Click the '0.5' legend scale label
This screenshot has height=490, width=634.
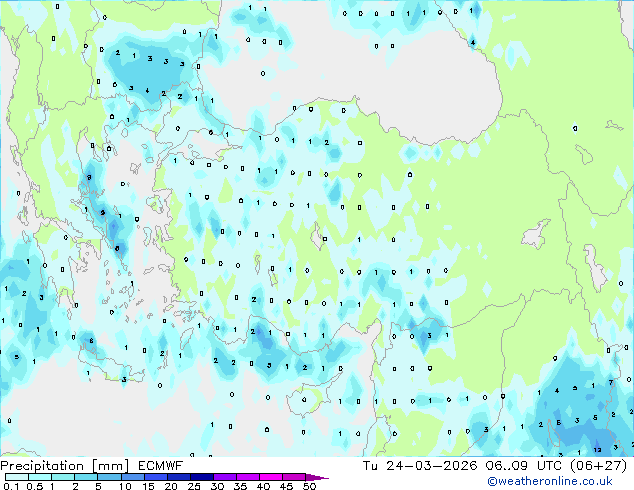coord(34,486)
